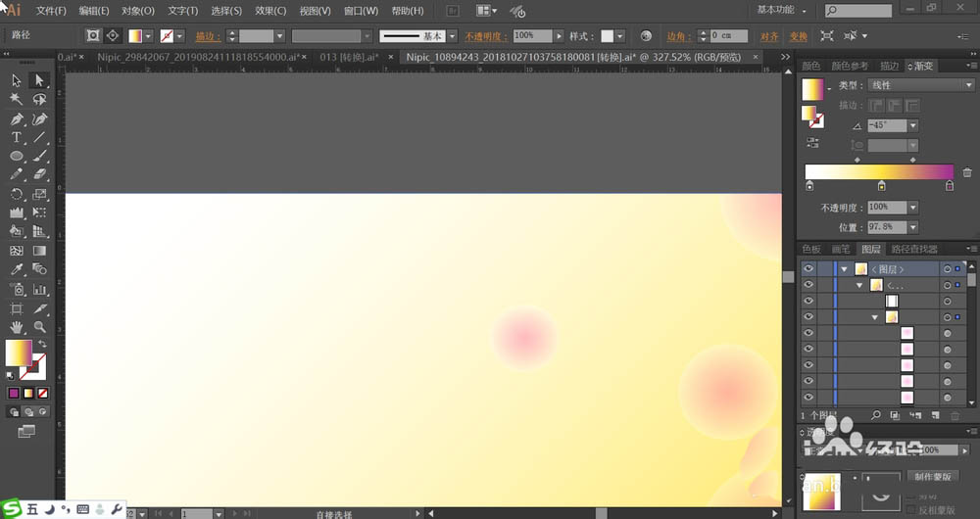Swap fill and stroke colors
This screenshot has width=980, height=519.
pos(42,344)
